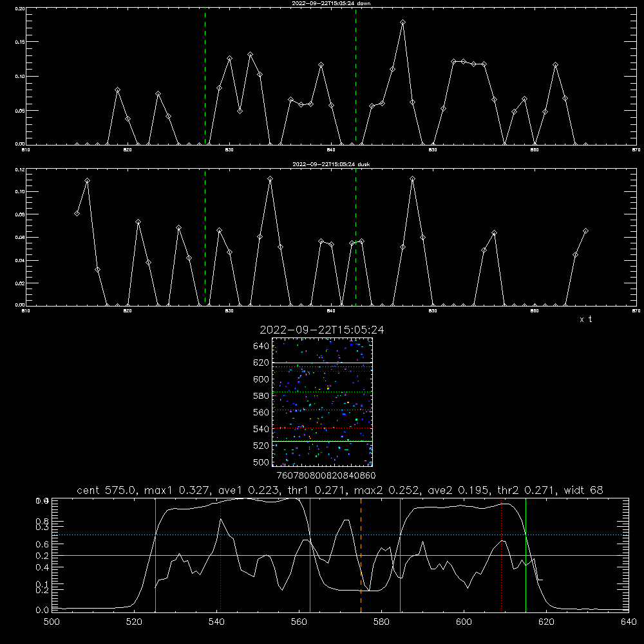
Task: Click scatter image y-axis label 580
Action: click(x=261, y=396)
